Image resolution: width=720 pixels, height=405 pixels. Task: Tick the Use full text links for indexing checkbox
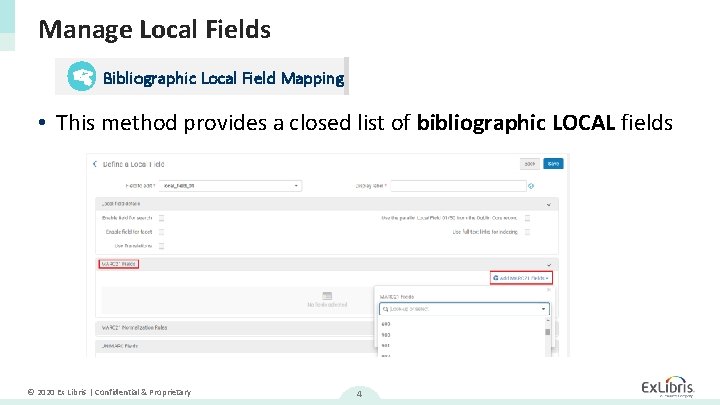[527, 232]
